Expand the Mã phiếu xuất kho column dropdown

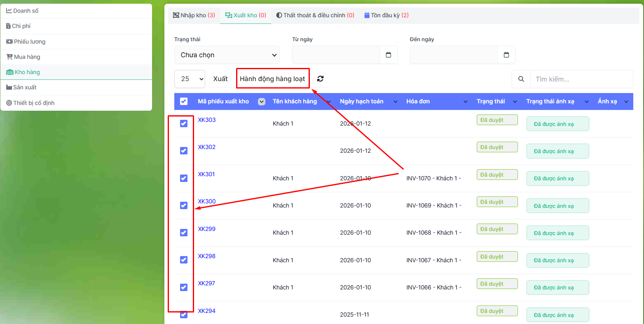point(262,102)
